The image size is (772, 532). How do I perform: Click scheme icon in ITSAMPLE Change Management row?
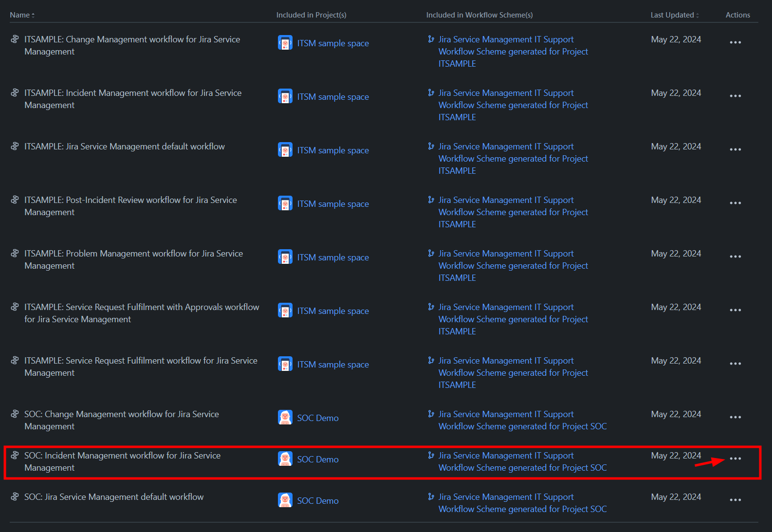[431, 39]
